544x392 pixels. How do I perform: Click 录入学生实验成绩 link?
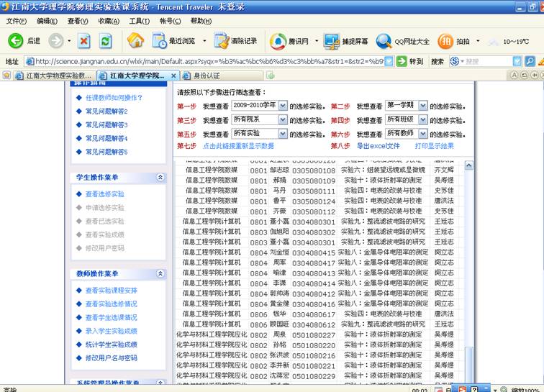pyautogui.click(x=112, y=331)
